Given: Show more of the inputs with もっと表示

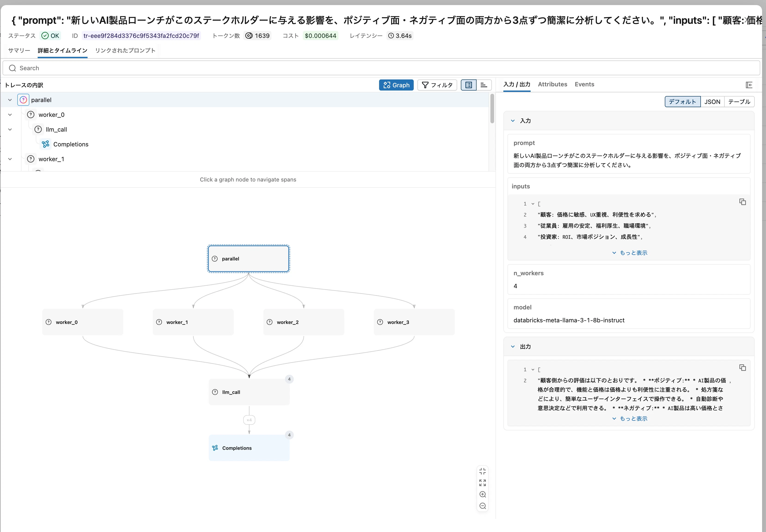Looking at the screenshot, I should coord(630,253).
